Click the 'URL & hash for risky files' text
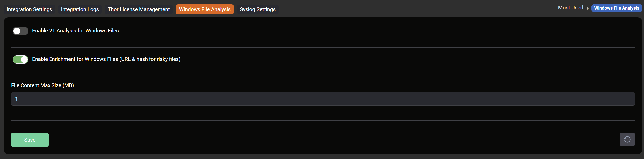Screen dimensions: 644x159 (150, 59)
